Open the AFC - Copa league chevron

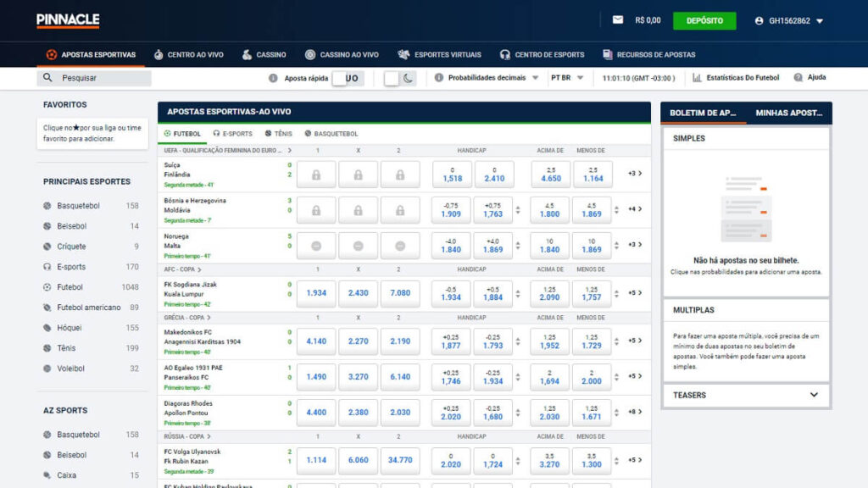pos(199,269)
